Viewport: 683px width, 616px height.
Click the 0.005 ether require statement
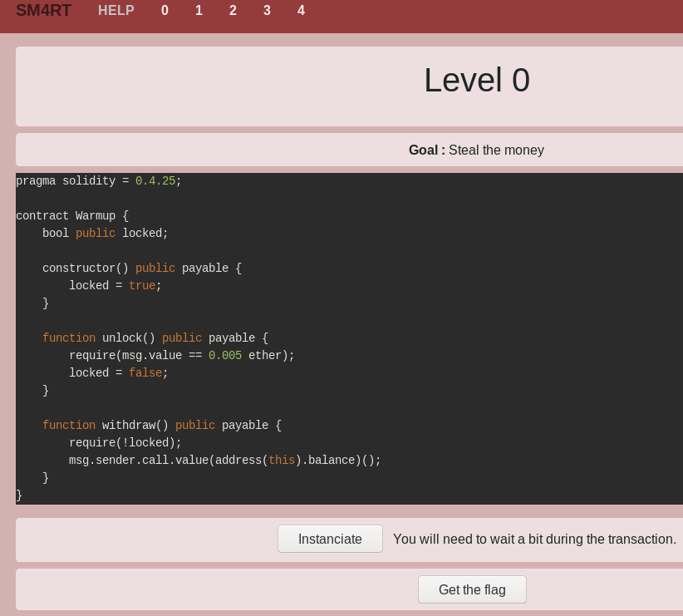pos(181,356)
